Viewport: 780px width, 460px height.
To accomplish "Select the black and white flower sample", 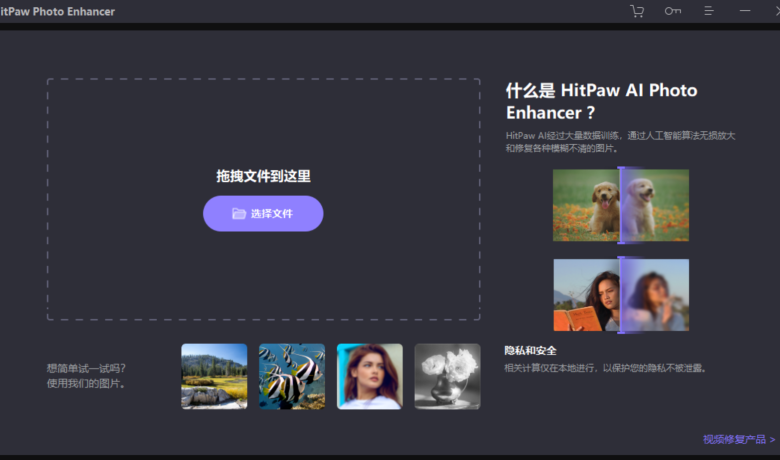I will [x=447, y=376].
